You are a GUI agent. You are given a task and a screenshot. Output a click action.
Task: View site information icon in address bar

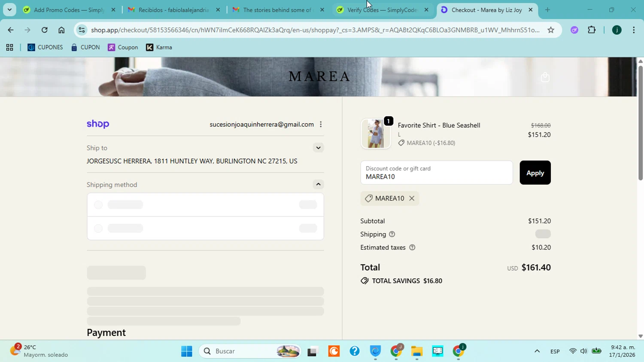pos(82,30)
